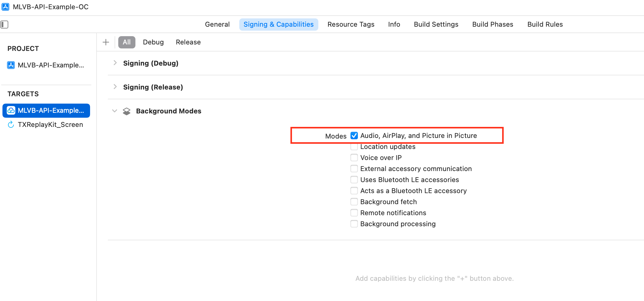
Task: Select the MLVB-API-Example project icon under PROJECT
Action: 11,65
